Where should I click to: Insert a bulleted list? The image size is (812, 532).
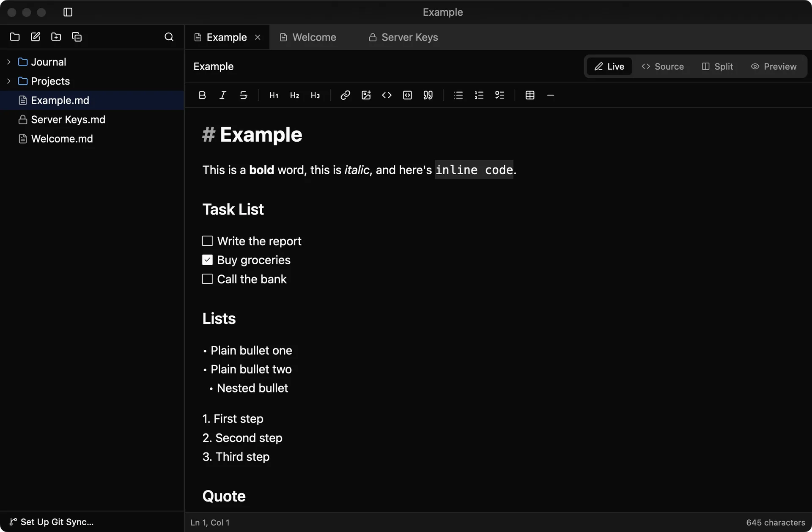458,95
